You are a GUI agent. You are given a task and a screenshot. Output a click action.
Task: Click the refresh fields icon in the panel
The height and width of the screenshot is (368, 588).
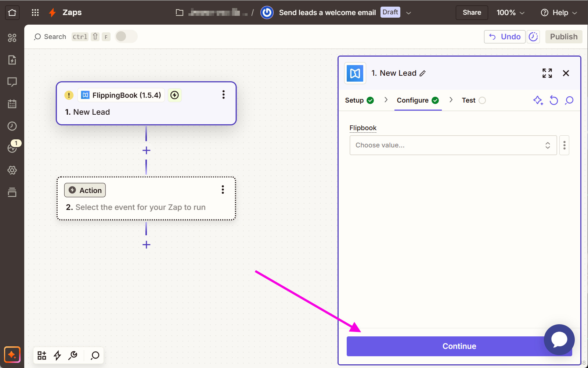tap(554, 100)
